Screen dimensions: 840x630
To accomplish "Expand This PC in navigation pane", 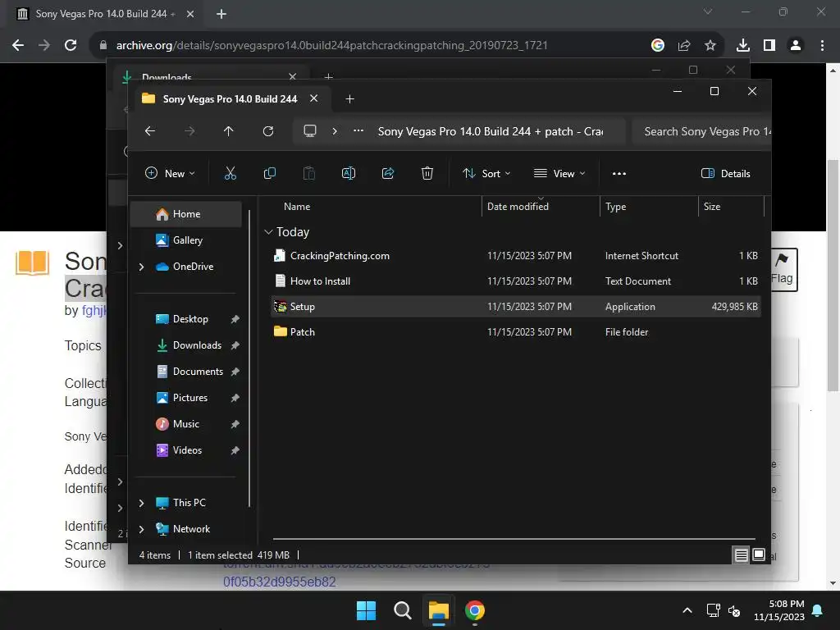I will tap(141, 503).
